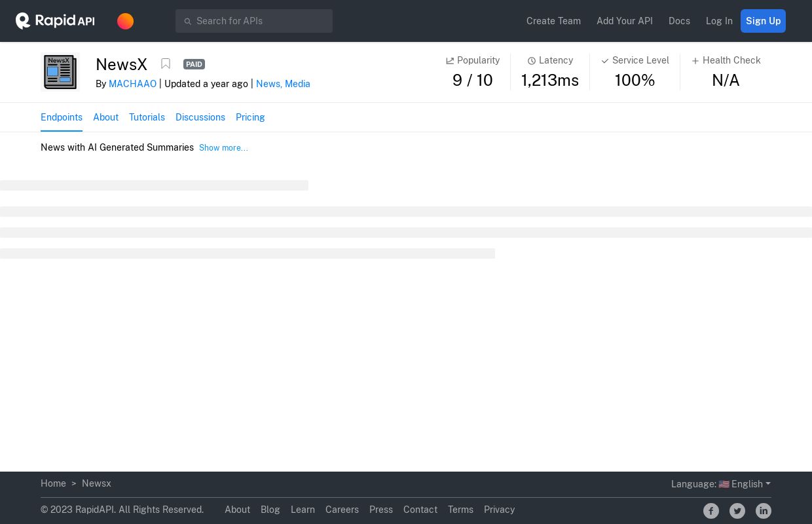Click the Service Level checkmark icon

pos(605,61)
